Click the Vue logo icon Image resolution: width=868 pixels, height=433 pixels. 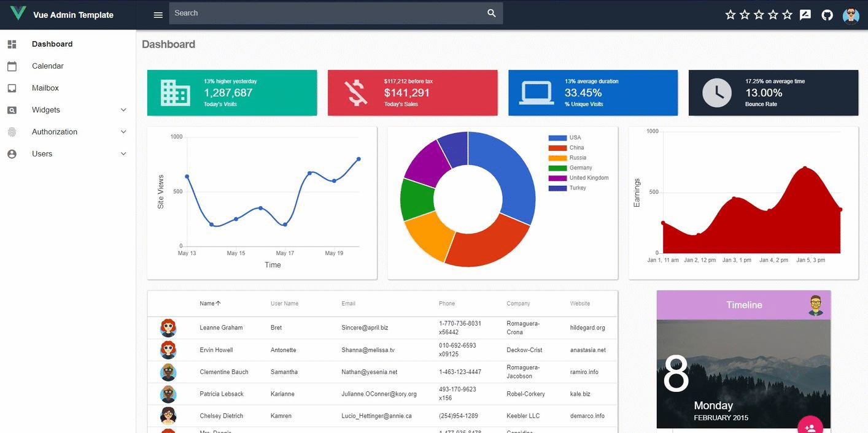(18, 13)
